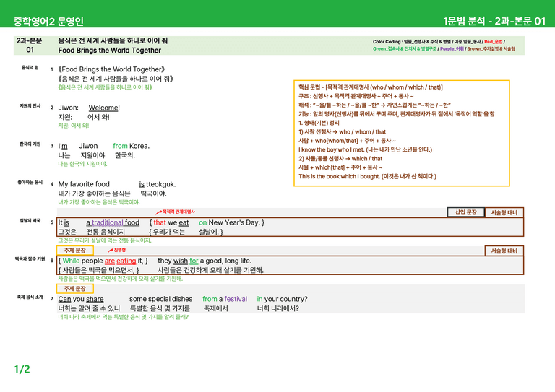Click Korean gloss '사람들은 건강하게 오래 살기를 기원해.'
Screen dimensions: 555x392
pyautogui.click(x=210, y=270)
